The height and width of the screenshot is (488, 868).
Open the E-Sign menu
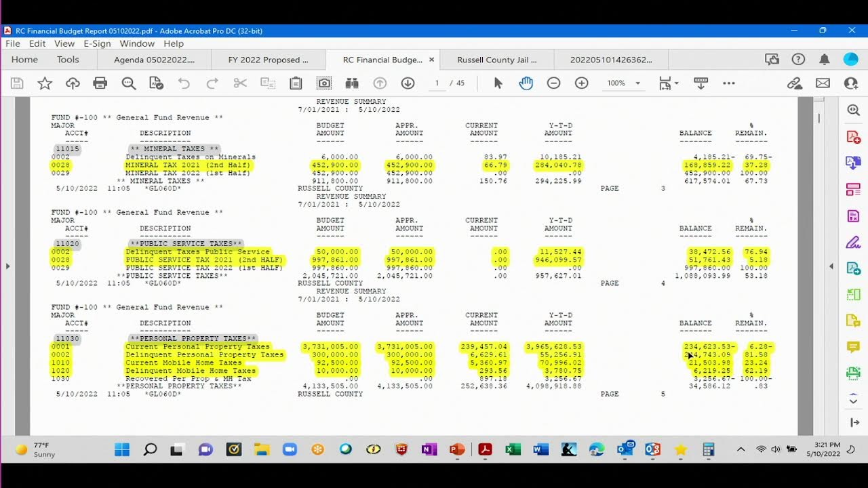click(x=97, y=43)
